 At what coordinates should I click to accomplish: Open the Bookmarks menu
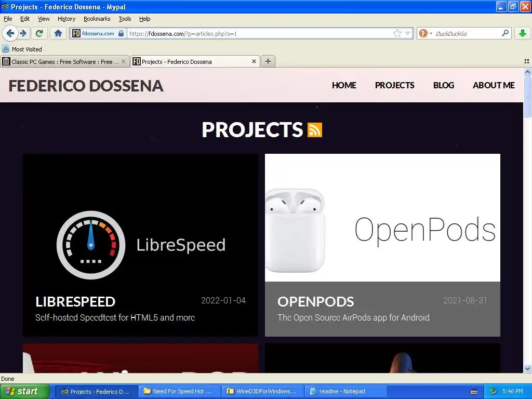(97, 19)
